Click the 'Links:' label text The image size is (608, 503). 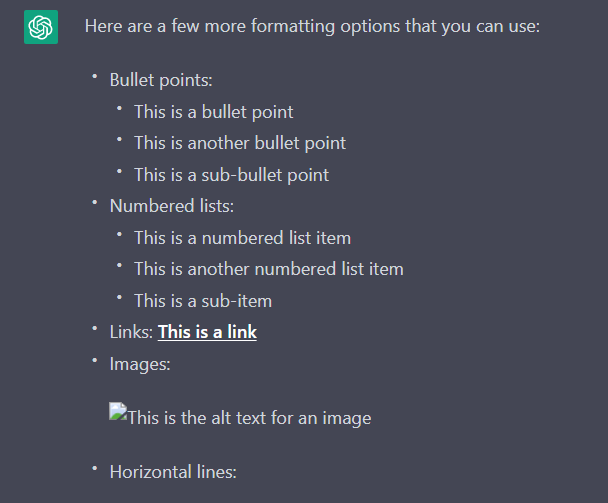(x=131, y=332)
